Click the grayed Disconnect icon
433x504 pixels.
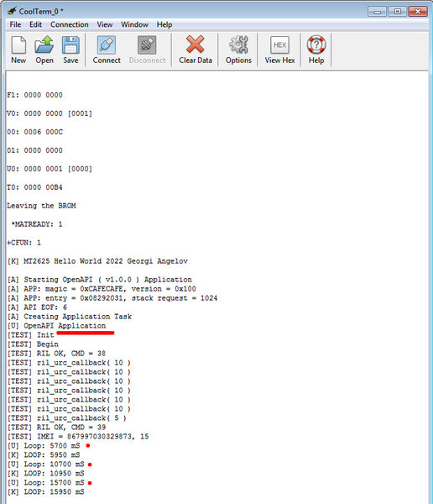[x=147, y=45]
